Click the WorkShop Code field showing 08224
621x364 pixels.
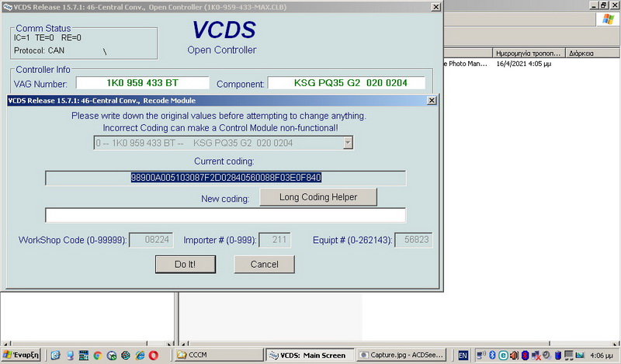tap(151, 240)
